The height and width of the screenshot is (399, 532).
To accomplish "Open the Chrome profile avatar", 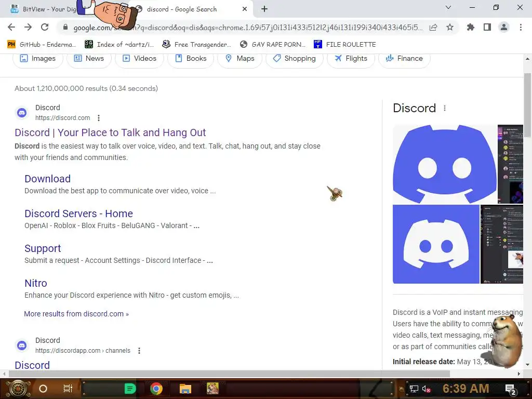I will pyautogui.click(x=504, y=27).
